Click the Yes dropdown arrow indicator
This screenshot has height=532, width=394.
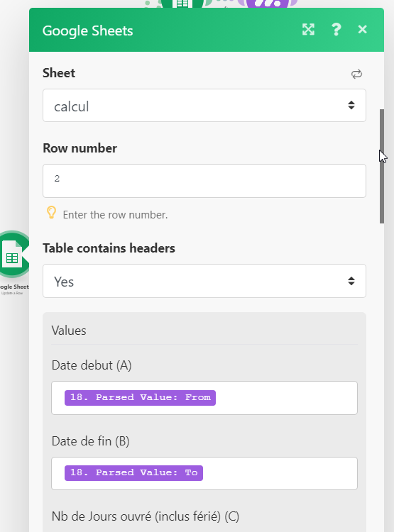point(351,281)
